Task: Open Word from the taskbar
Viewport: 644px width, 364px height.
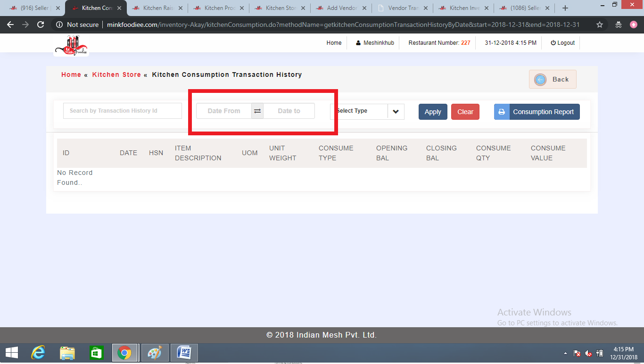Action: click(x=184, y=353)
